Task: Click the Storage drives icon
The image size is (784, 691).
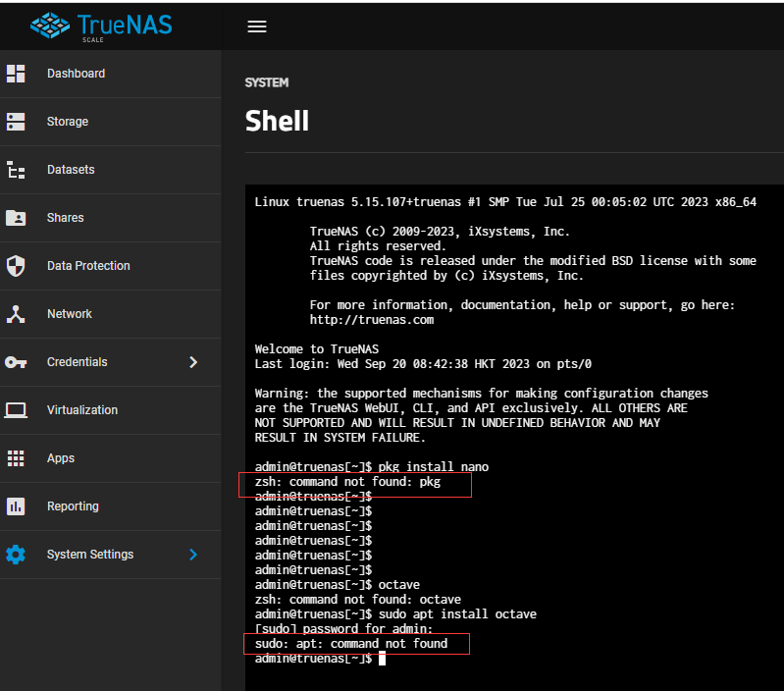Action: [x=16, y=122]
